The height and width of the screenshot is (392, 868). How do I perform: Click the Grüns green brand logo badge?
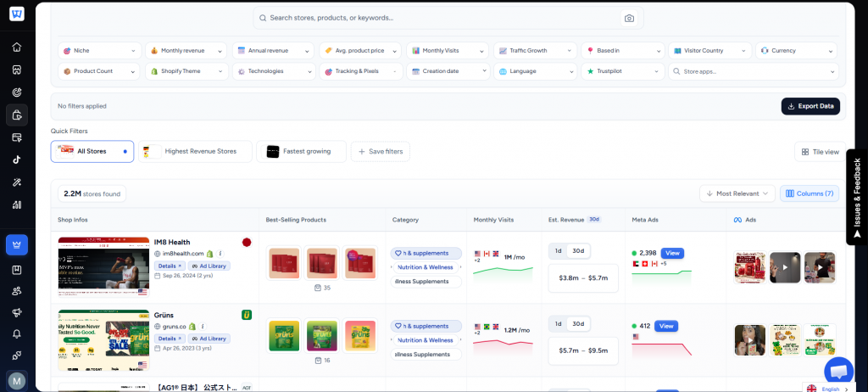[x=247, y=315]
